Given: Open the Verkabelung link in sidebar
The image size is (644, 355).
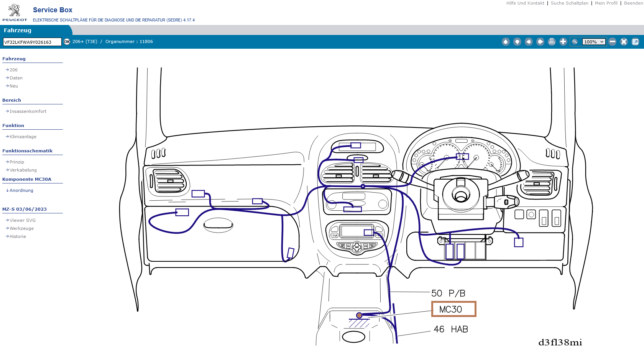Looking at the screenshot, I should [23, 170].
